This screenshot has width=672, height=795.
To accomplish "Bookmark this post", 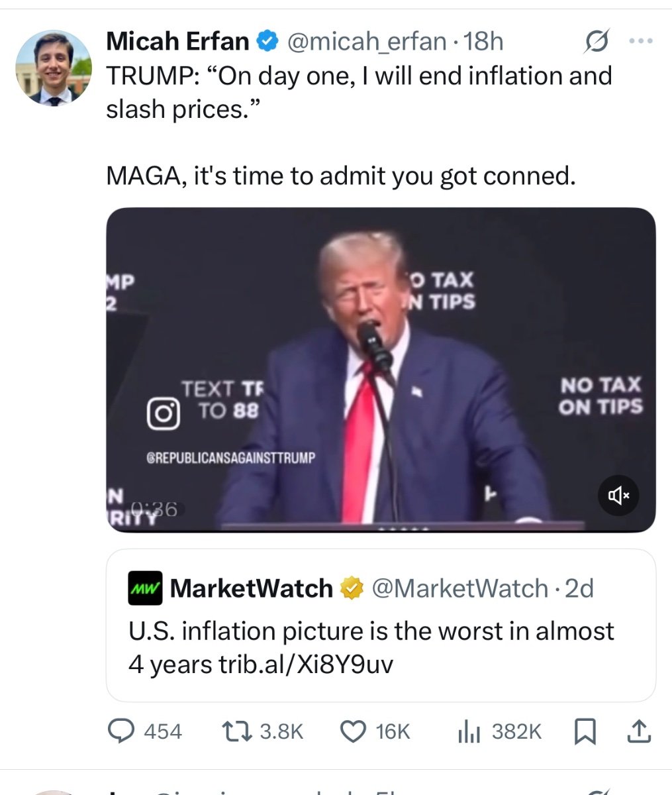I will (583, 731).
